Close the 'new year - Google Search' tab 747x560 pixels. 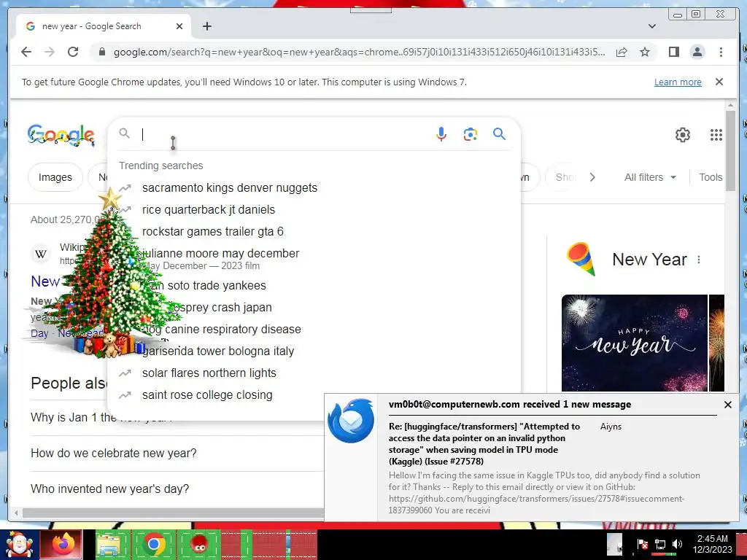pos(179,26)
